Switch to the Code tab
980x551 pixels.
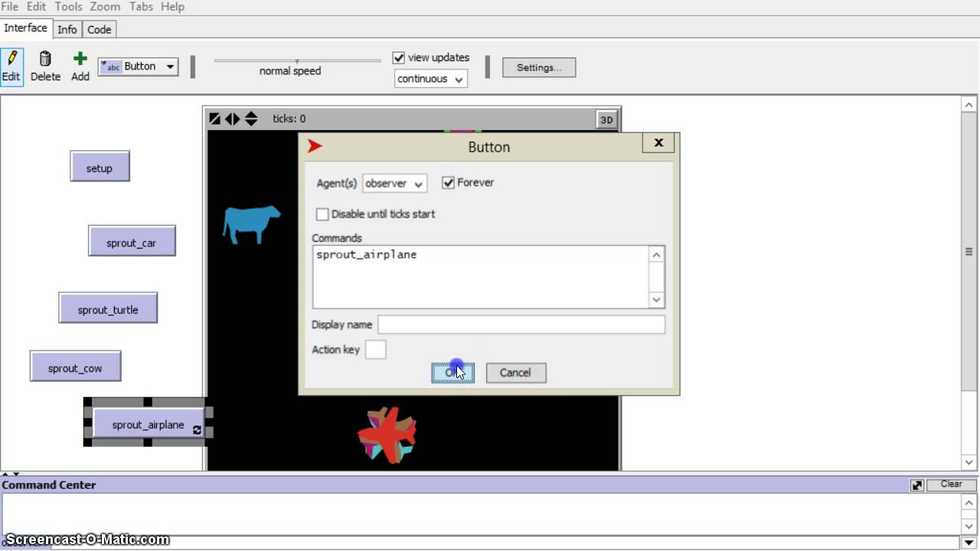100,29
